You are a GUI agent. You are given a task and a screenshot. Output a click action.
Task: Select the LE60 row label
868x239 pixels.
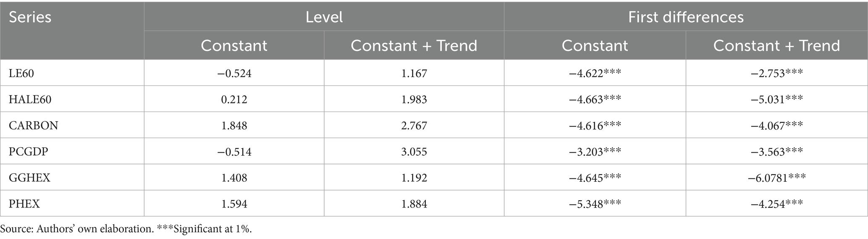[x=21, y=74]
